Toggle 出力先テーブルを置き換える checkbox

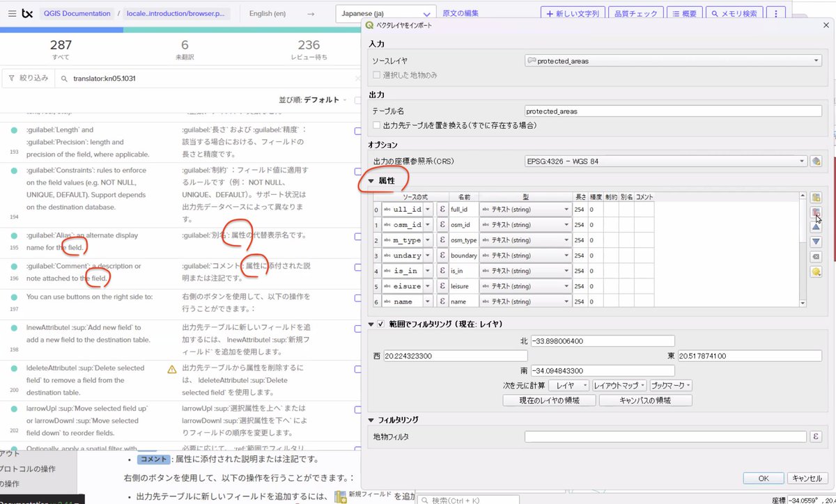click(377, 125)
